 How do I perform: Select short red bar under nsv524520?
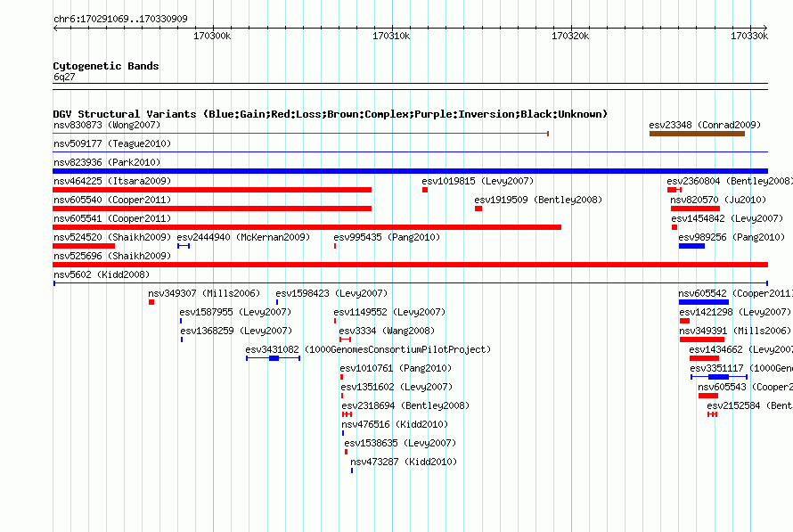point(84,246)
